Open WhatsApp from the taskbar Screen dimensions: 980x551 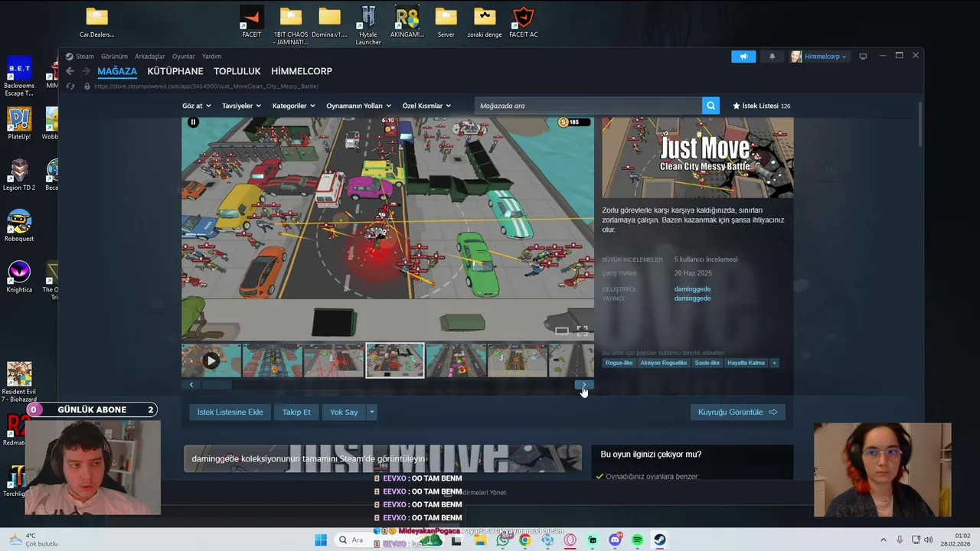[x=502, y=540]
